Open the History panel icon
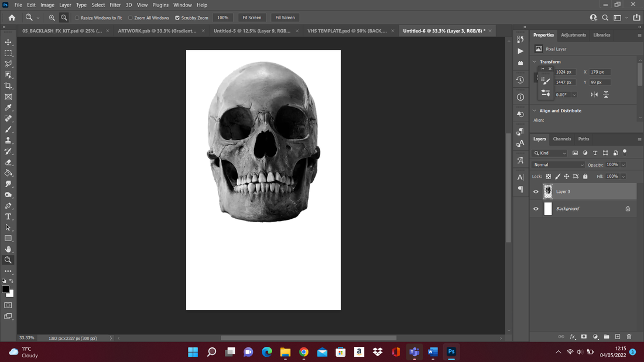 click(x=520, y=80)
